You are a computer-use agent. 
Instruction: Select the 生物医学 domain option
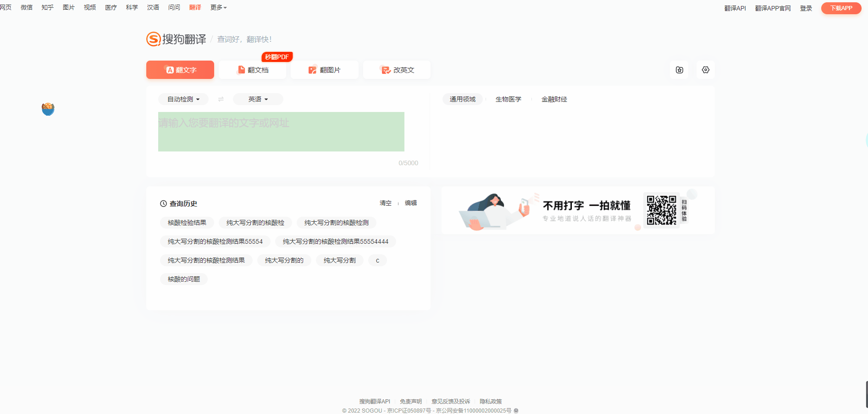coord(509,99)
